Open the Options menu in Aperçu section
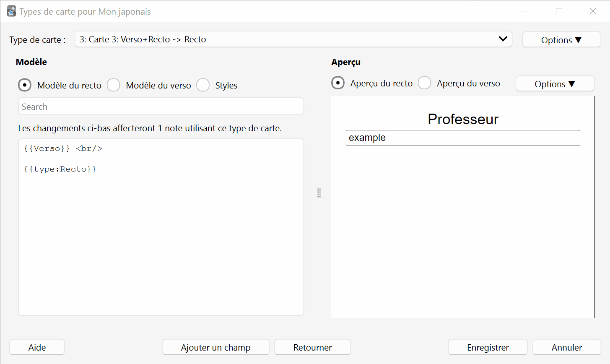The width and height of the screenshot is (610, 364). click(x=555, y=84)
